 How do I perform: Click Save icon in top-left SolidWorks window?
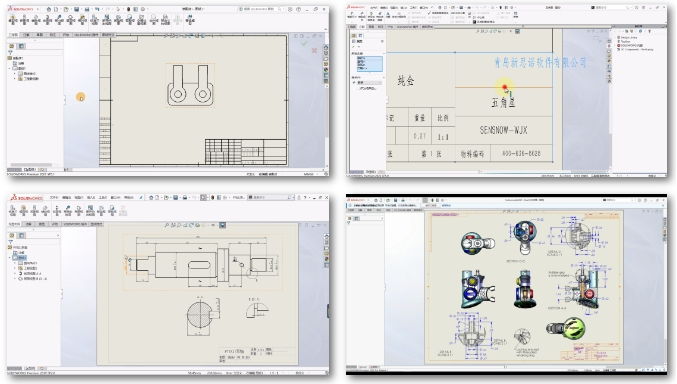76,9
